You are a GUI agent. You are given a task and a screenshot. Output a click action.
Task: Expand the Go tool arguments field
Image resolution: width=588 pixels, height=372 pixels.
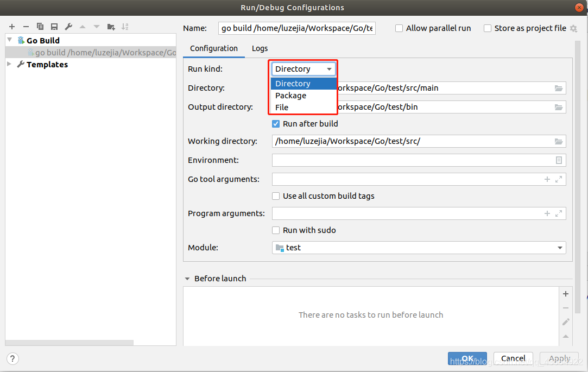[559, 179]
